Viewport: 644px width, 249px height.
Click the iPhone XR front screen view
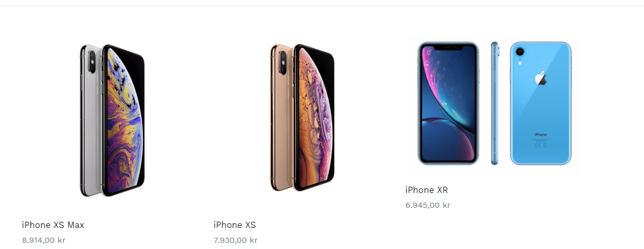(x=448, y=103)
